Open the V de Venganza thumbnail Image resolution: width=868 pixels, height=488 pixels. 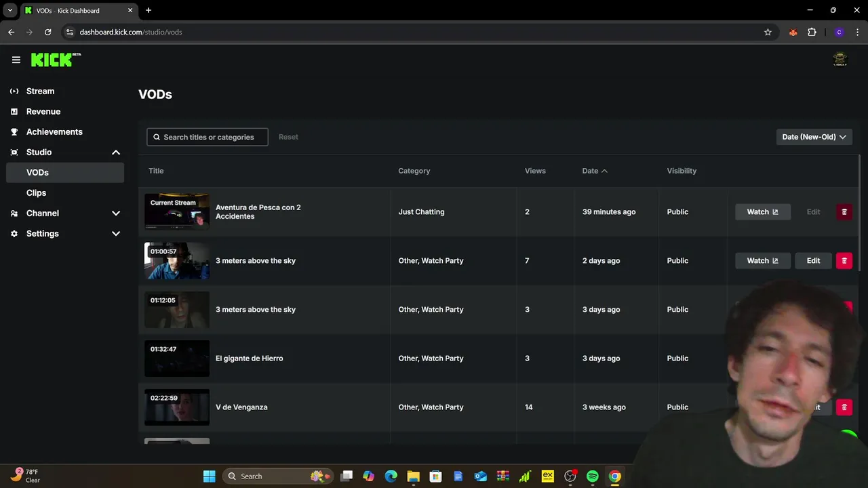pyautogui.click(x=177, y=407)
